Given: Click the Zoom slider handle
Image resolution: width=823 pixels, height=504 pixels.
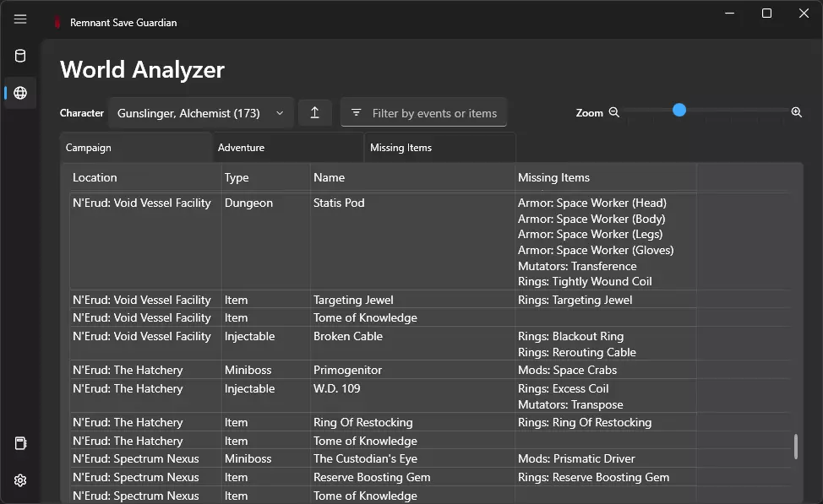Looking at the screenshot, I should pos(679,111).
